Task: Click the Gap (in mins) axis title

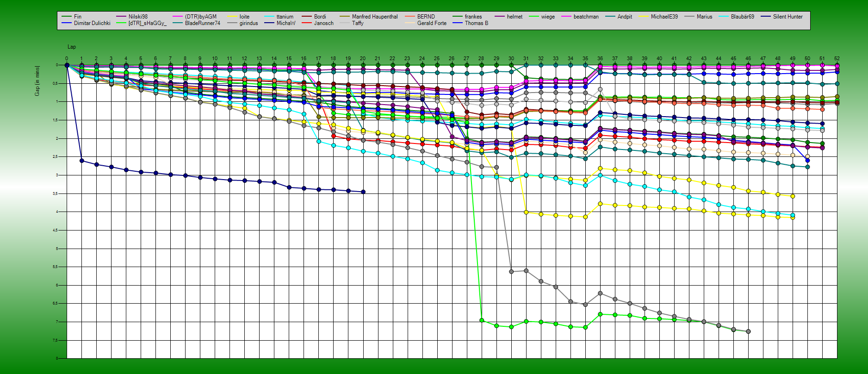Action: click(37, 81)
